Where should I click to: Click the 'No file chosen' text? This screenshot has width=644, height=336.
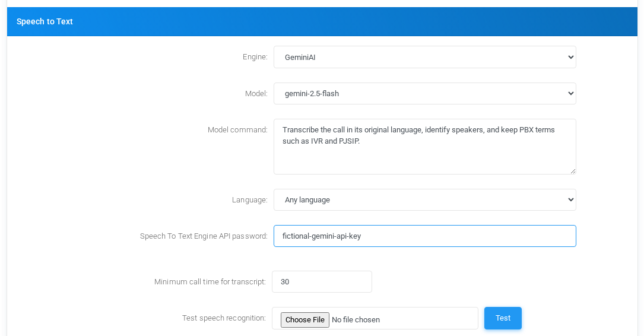[x=356, y=319]
